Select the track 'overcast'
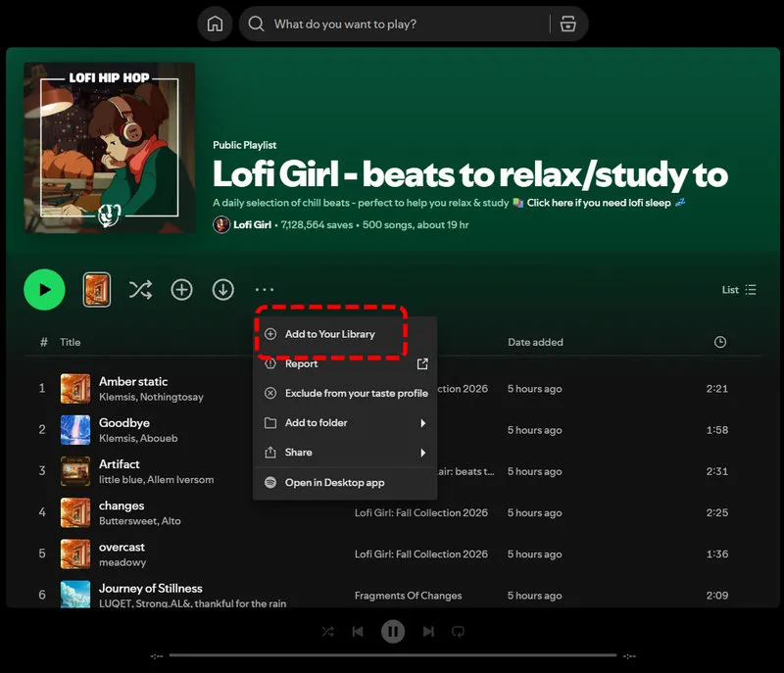This screenshot has width=784, height=673. (x=122, y=547)
